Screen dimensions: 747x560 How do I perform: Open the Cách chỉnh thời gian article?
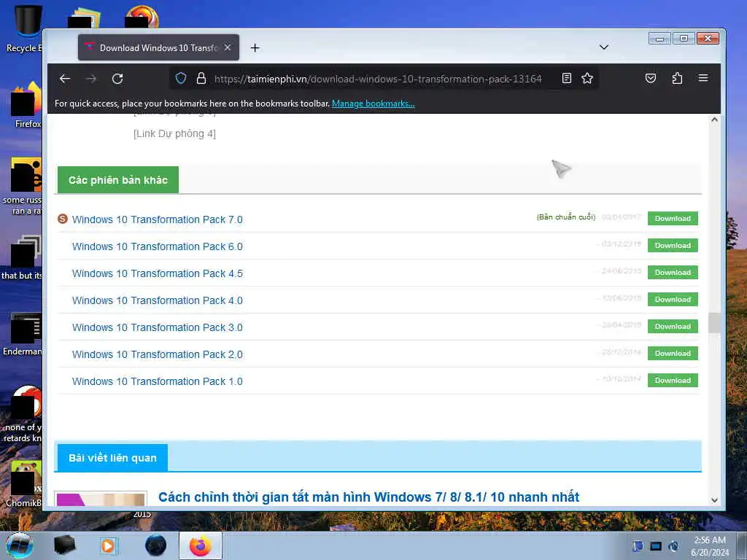(368, 497)
